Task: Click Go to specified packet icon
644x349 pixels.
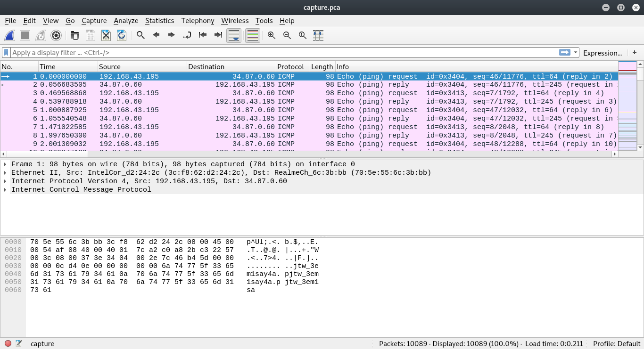Action: coord(187,35)
